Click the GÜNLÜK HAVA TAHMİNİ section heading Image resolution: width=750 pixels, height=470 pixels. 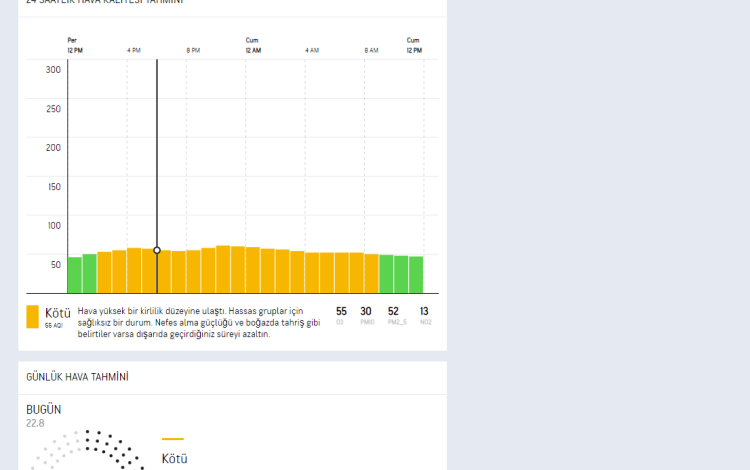(77, 377)
